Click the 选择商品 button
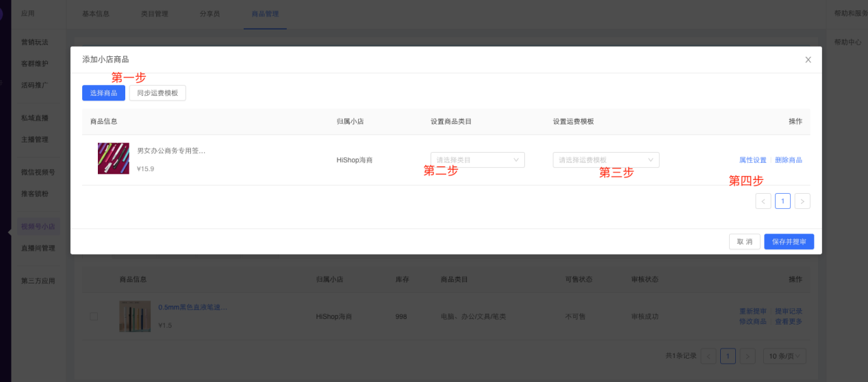The height and width of the screenshot is (382, 868). pyautogui.click(x=103, y=93)
